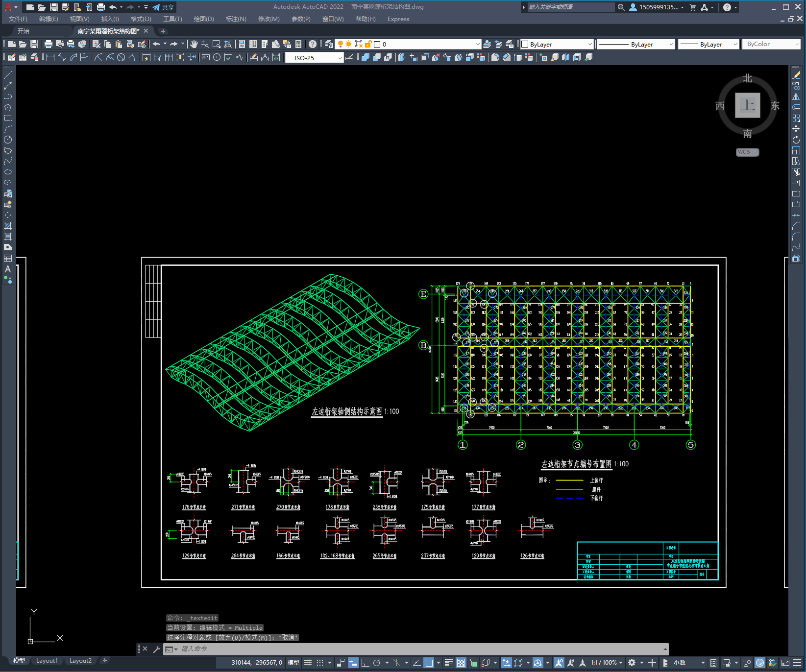Close the 南宁某雨篷桁架结构图 drawing tab
The height and width of the screenshot is (672, 806).
coord(146,31)
